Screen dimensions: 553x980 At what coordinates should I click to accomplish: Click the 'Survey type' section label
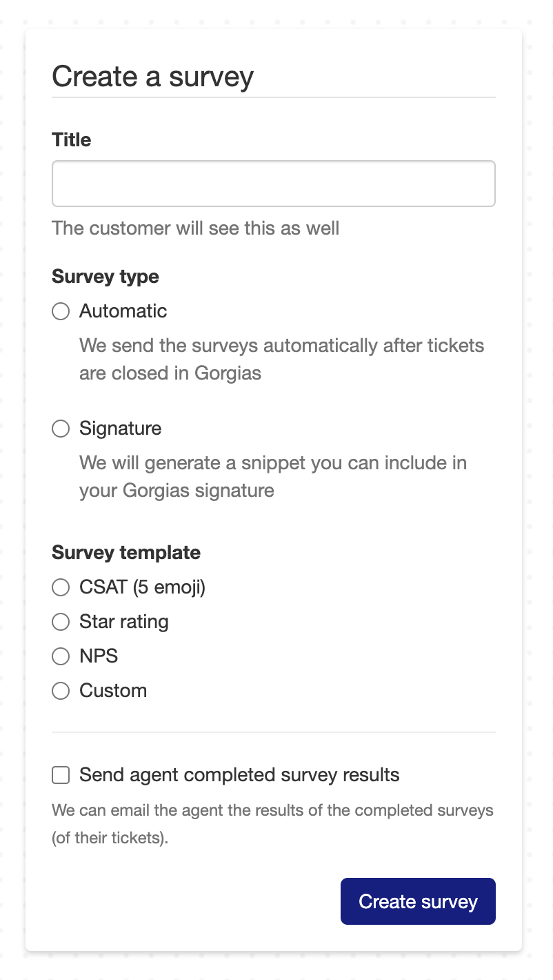coord(105,277)
